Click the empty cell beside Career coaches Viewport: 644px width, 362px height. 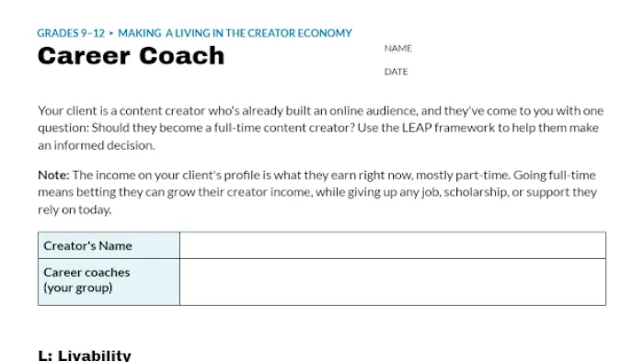click(x=393, y=282)
